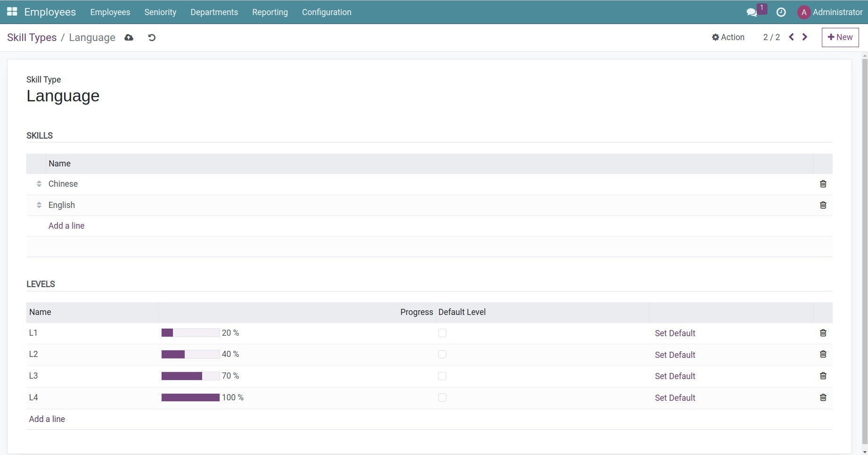The width and height of the screenshot is (868, 455).
Task: Open the chat messages icon
Action: tap(752, 12)
